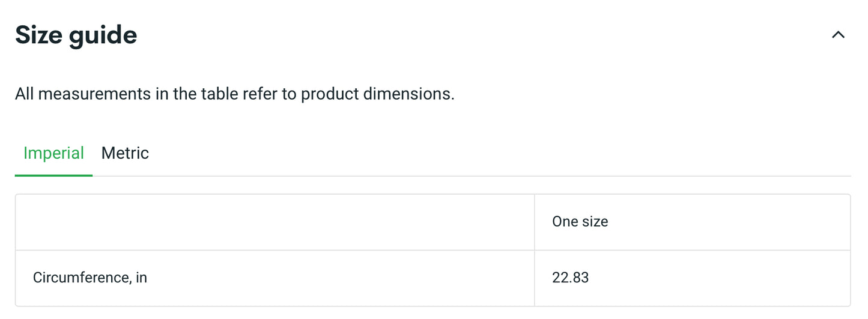Click the unit "in" after Circumference
The width and height of the screenshot is (868, 319).
[141, 278]
